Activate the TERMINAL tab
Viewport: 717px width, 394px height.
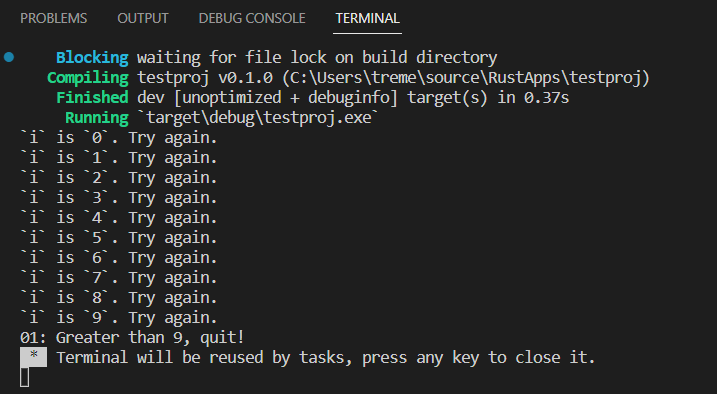(x=368, y=18)
